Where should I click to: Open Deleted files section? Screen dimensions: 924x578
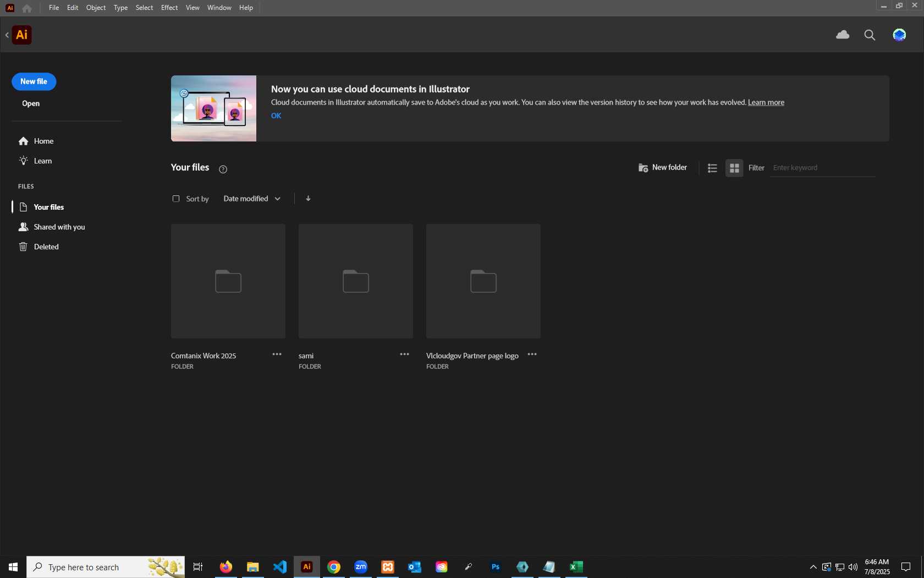click(x=38, y=247)
